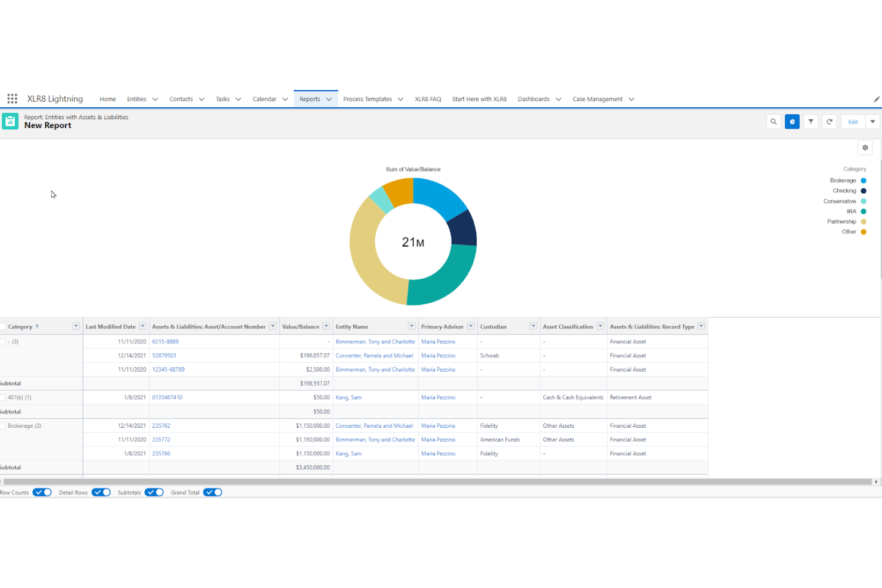This screenshot has height=588, width=882.
Task: Click Brokerage legend color dot
Action: click(864, 181)
